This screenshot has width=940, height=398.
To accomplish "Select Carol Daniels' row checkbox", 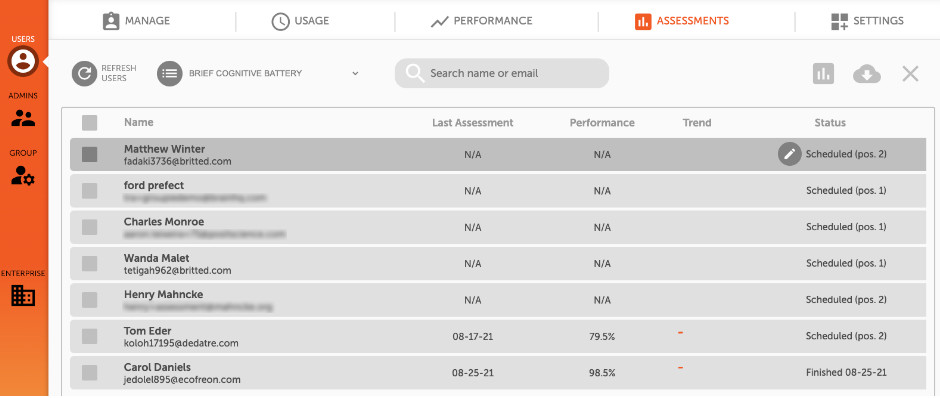I will click(89, 373).
